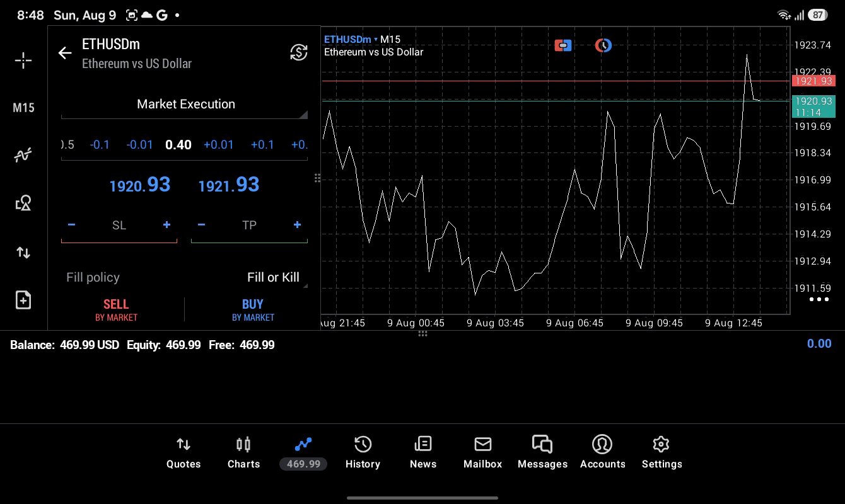
Task: Open the Fill or Kill policy dropdown
Action: pos(273,278)
